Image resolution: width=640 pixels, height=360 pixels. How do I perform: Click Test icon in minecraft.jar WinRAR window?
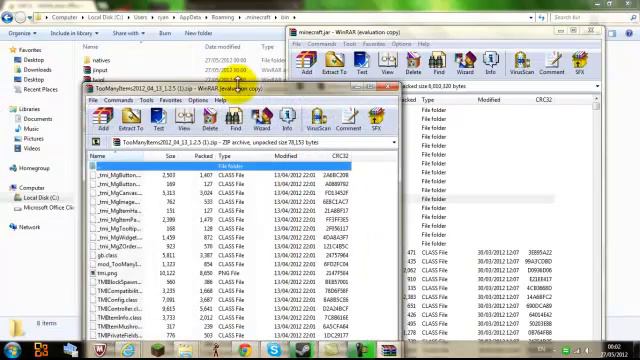362,63
